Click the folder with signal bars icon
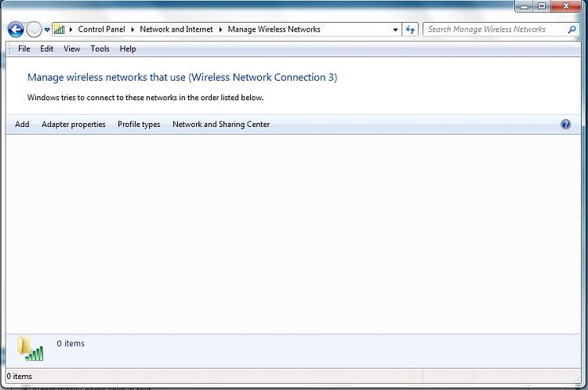This screenshot has width=588, height=390. point(30,348)
